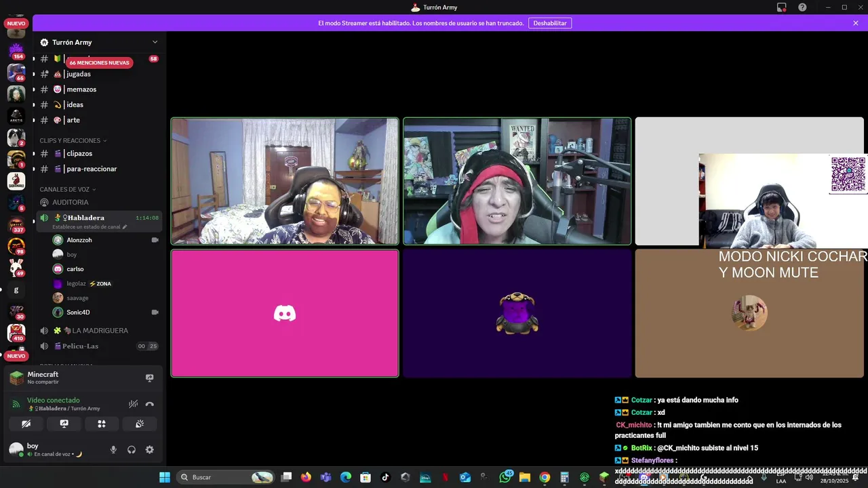
Task: Click the connection signal icon
Action: 16,404
